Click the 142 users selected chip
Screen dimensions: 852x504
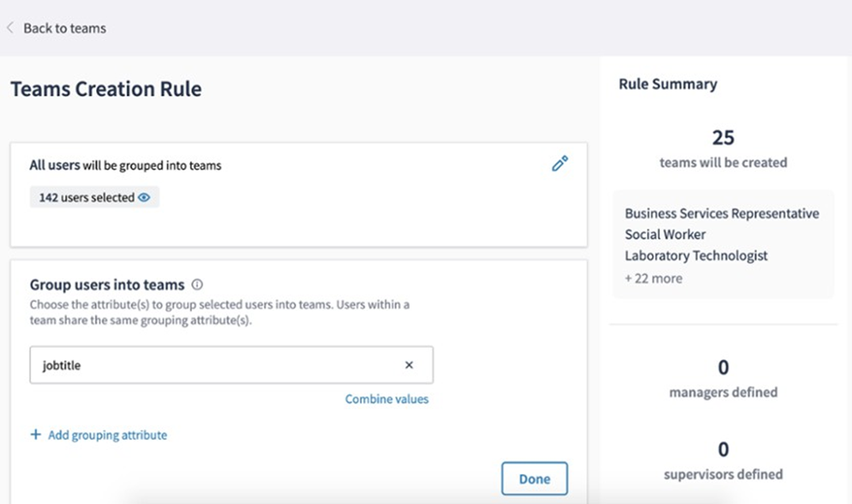(87, 198)
